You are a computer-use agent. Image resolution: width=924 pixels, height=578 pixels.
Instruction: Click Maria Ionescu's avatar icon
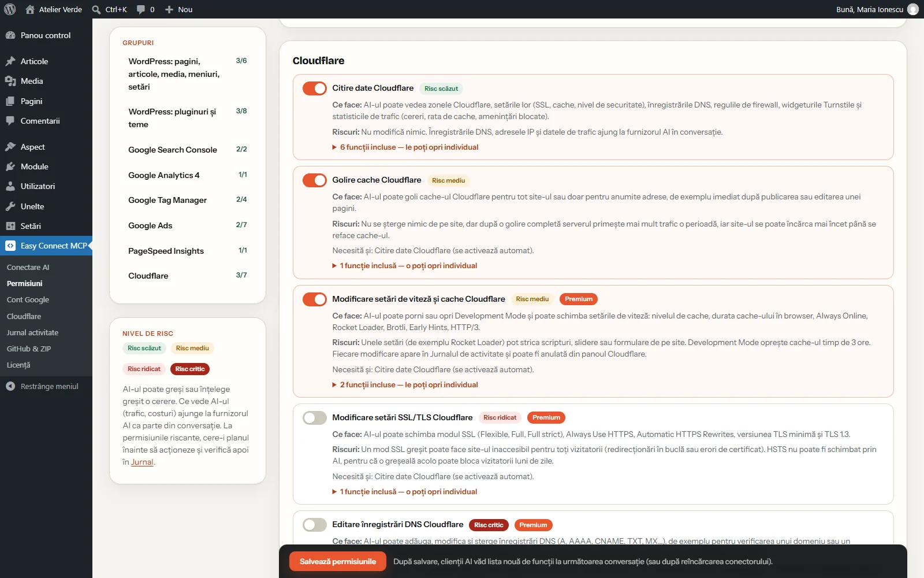pos(913,9)
